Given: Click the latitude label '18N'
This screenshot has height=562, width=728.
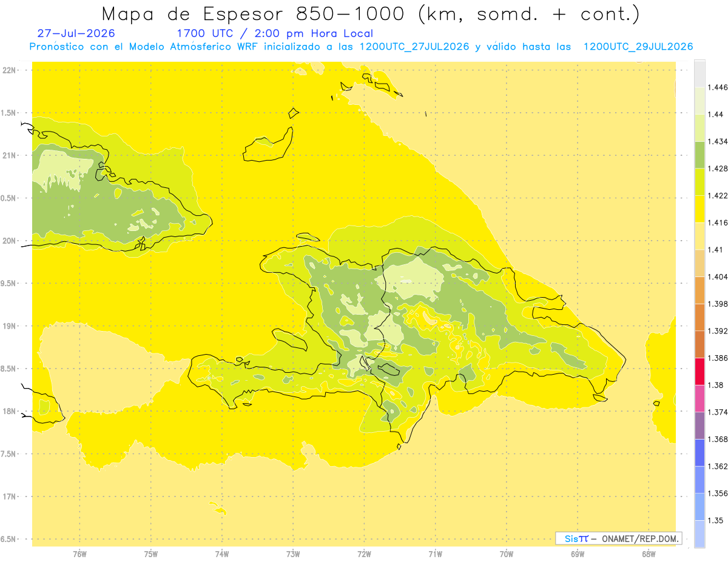Looking at the screenshot, I should [x=10, y=411].
